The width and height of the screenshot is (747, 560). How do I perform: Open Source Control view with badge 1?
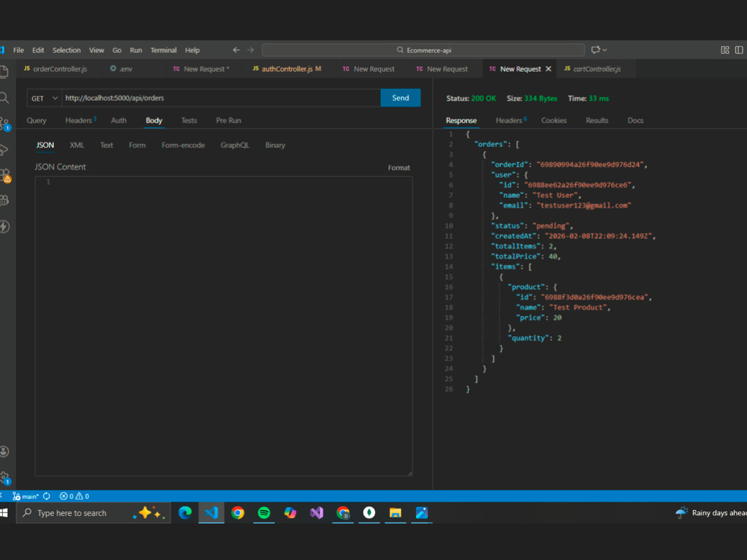click(4, 124)
